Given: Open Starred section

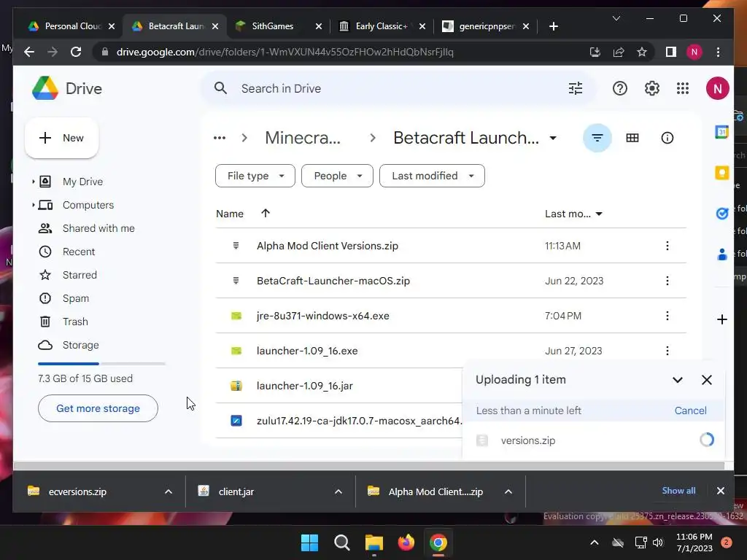Looking at the screenshot, I should (x=80, y=275).
